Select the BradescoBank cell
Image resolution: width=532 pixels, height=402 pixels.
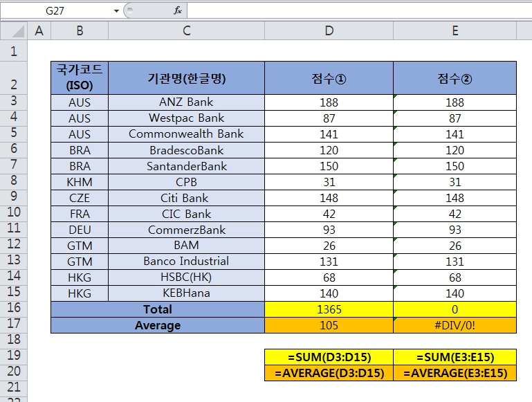[186, 150]
